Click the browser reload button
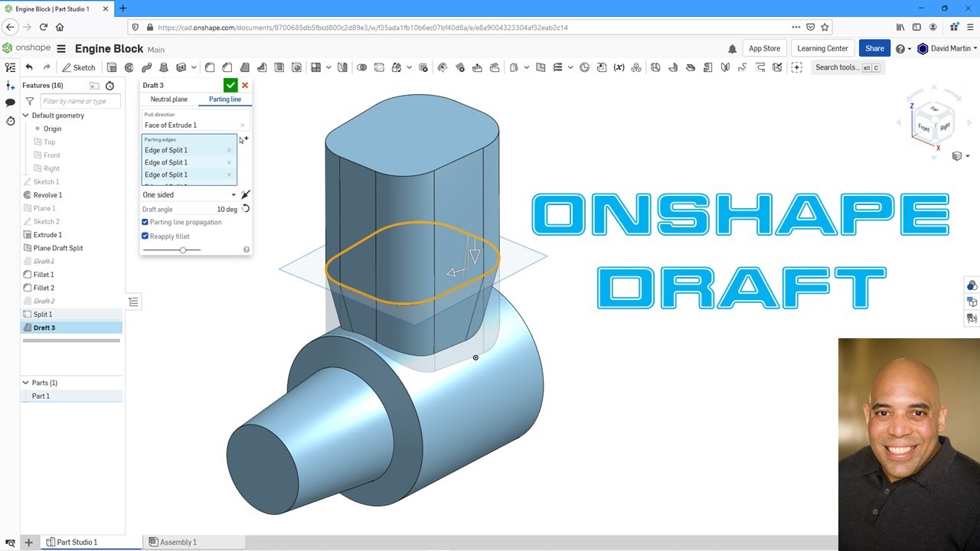This screenshot has width=980, height=551. coord(44,27)
